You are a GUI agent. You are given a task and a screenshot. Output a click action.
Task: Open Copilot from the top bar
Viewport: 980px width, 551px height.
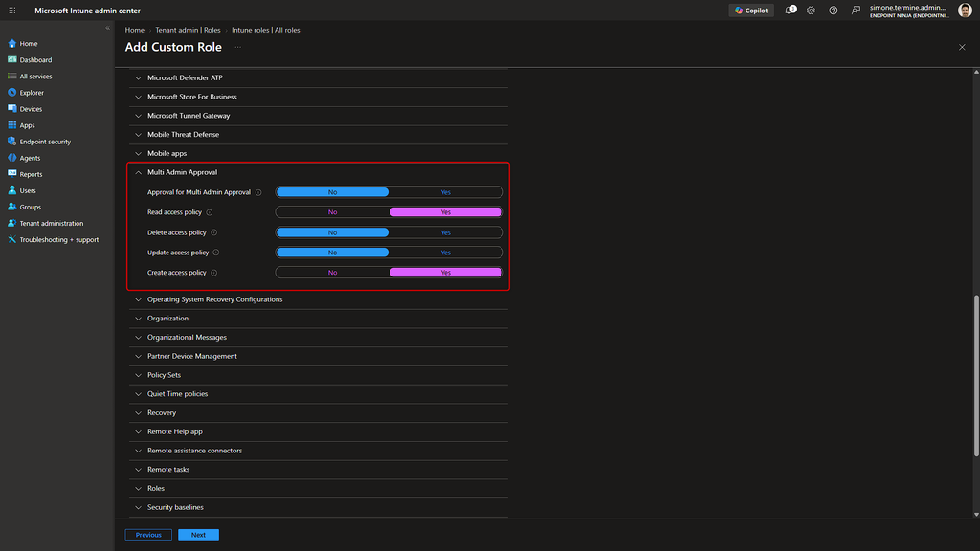751,11
